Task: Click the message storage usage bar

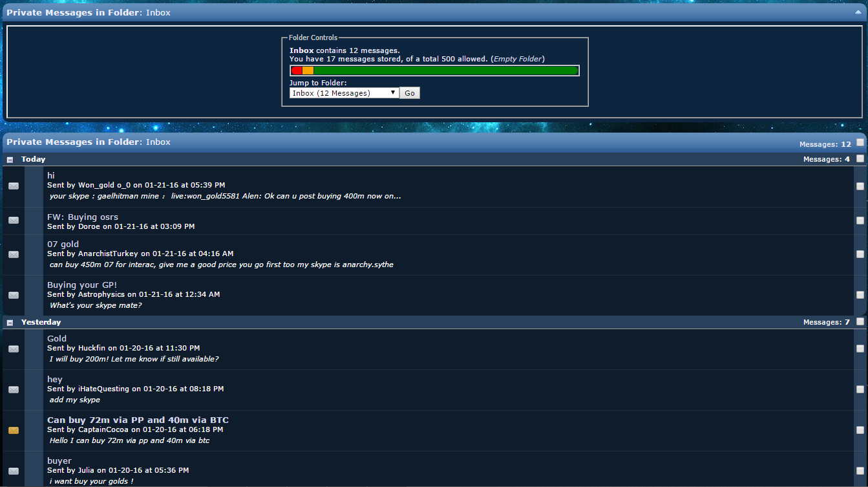Action: tap(434, 71)
